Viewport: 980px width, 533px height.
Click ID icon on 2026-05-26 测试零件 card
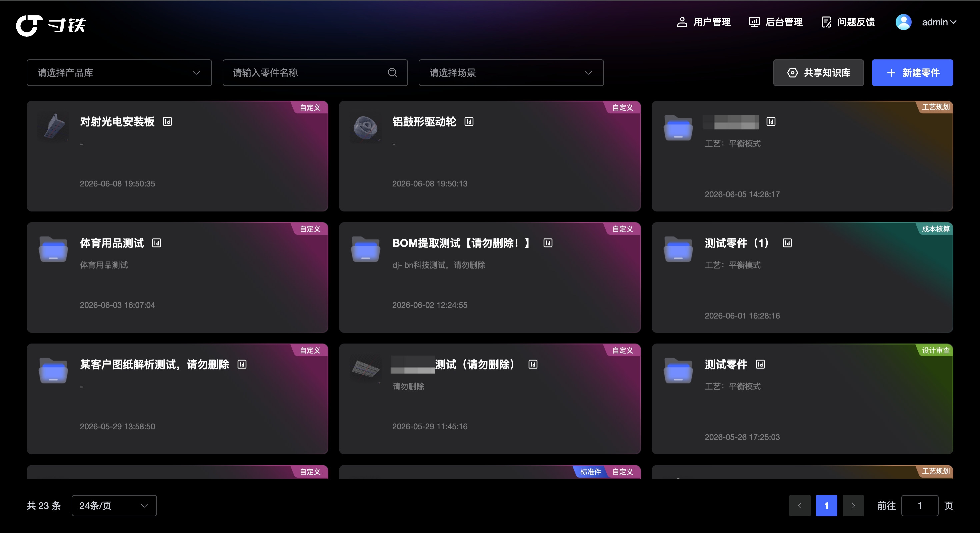pyautogui.click(x=760, y=364)
